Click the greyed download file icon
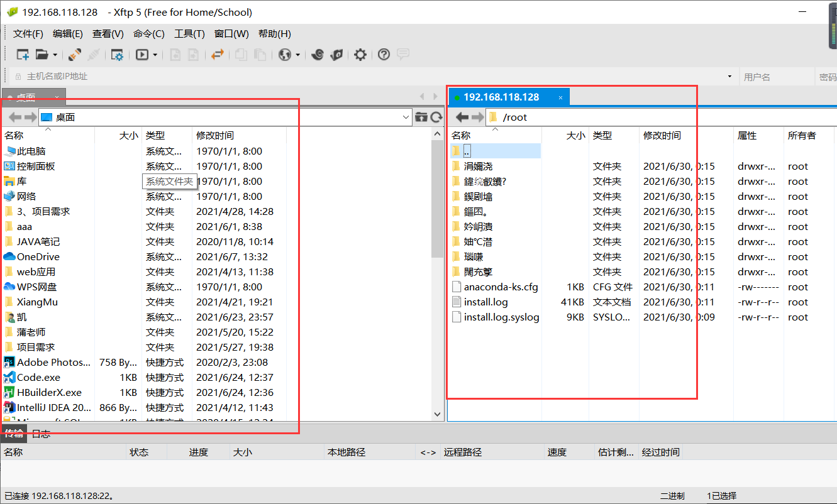 [194, 55]
